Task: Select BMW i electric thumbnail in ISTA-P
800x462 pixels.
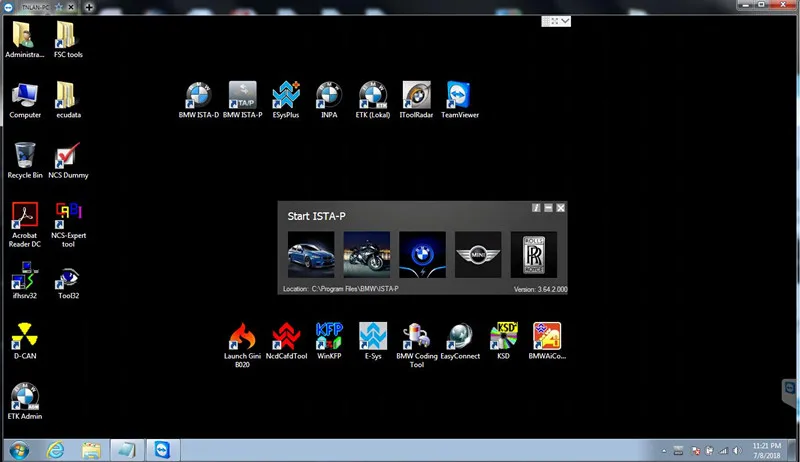Action: pyautogui.click(x=422, y=254)
